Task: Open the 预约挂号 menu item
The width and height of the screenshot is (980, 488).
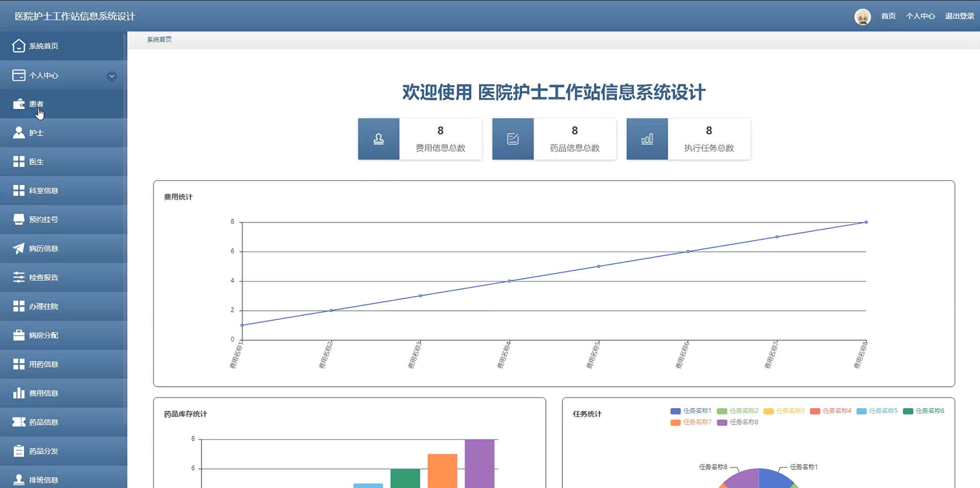Action: pos(63,219)
